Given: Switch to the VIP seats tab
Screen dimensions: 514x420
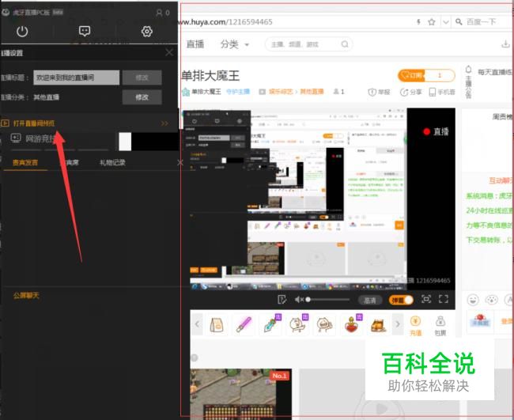Looking at the screenshot, I should pos(72,163).
